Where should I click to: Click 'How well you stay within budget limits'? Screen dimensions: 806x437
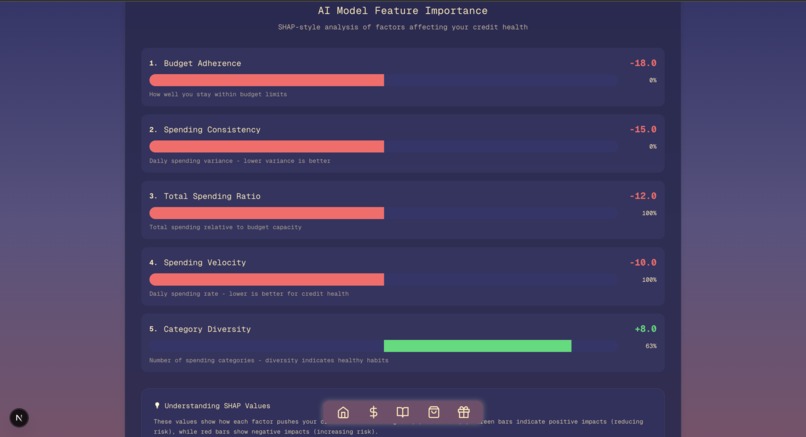pyautogui.click(x=218, y=95)
